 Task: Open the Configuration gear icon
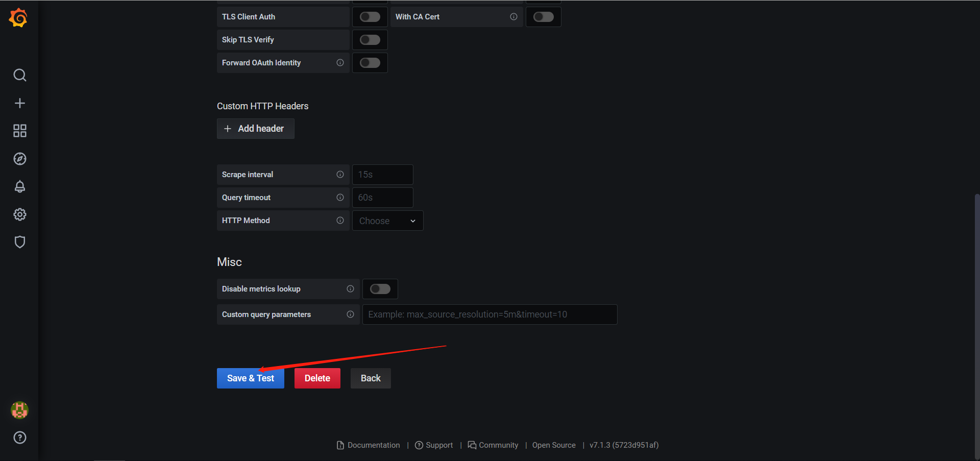tap(20, 214)
